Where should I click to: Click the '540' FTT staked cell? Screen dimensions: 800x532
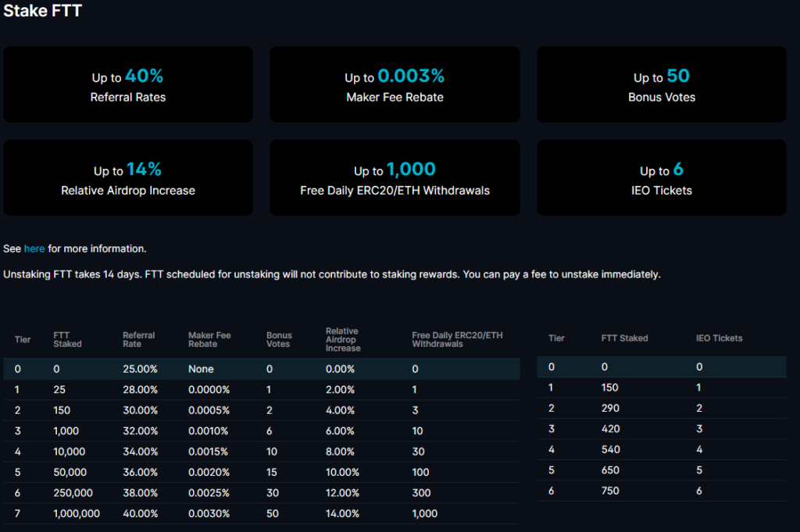610,449
